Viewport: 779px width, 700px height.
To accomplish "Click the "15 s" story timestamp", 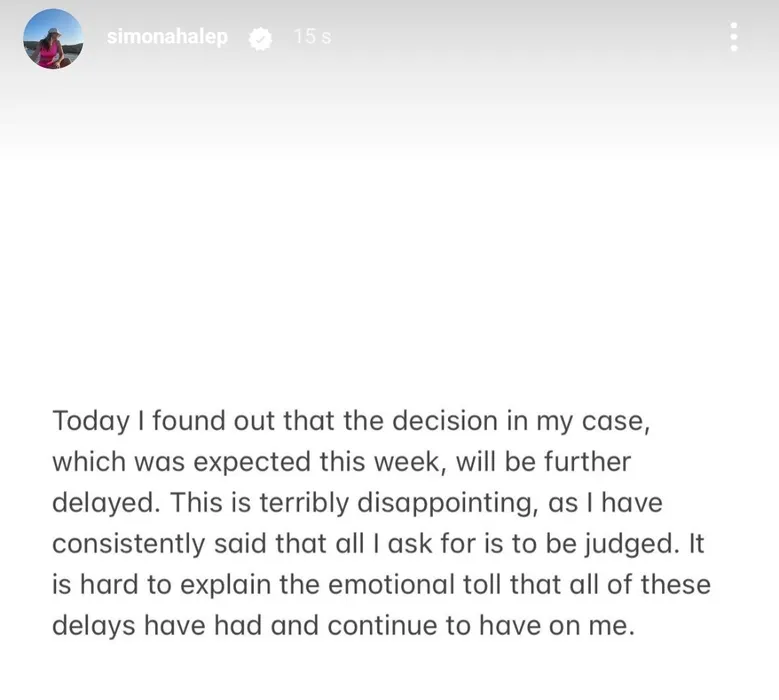I will (312, 37).
